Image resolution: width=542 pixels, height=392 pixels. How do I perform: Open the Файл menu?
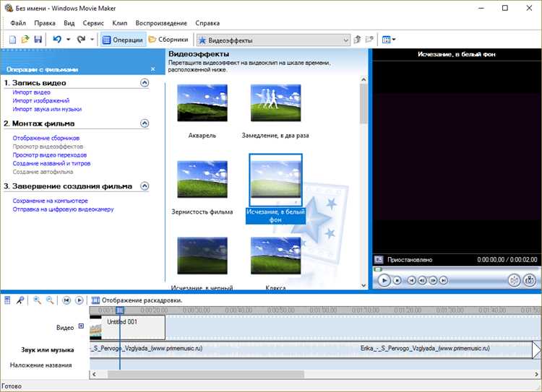(18, 23)
